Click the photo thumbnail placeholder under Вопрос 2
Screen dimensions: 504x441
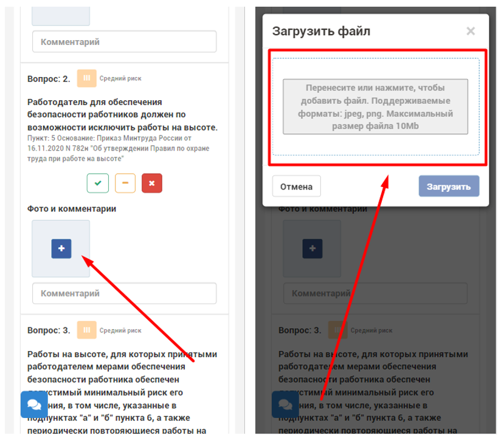(x=61, y=248)
